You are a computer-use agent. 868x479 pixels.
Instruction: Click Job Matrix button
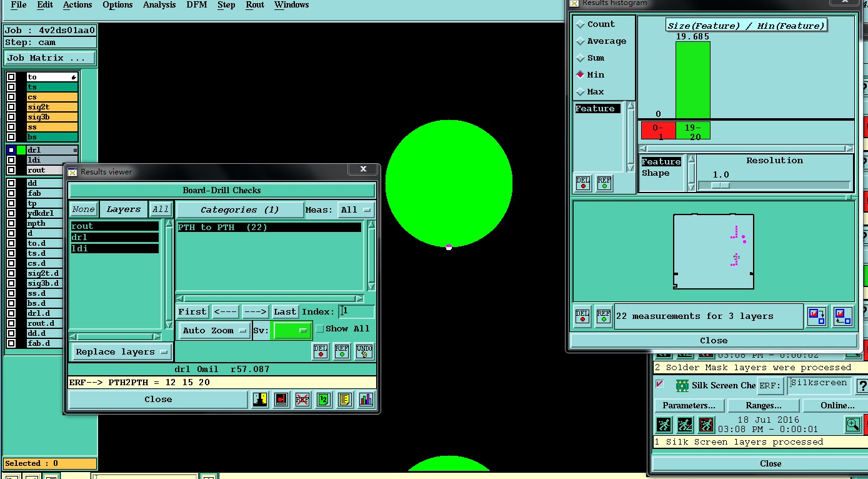(50, 58)
